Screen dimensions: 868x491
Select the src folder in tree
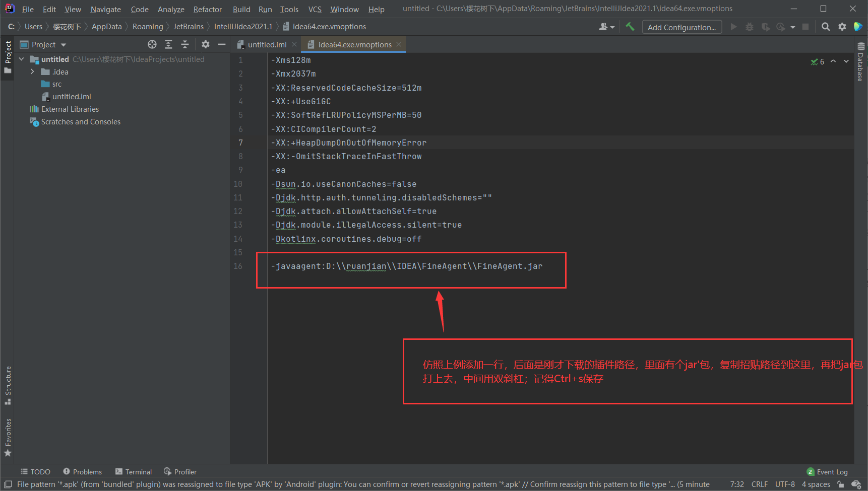coord(57,84)
